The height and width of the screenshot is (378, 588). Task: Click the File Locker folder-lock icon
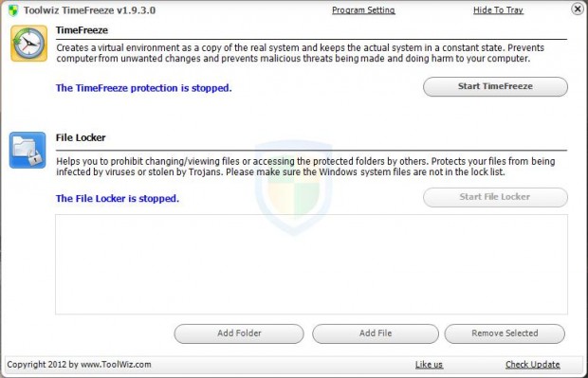coord(28,151)
